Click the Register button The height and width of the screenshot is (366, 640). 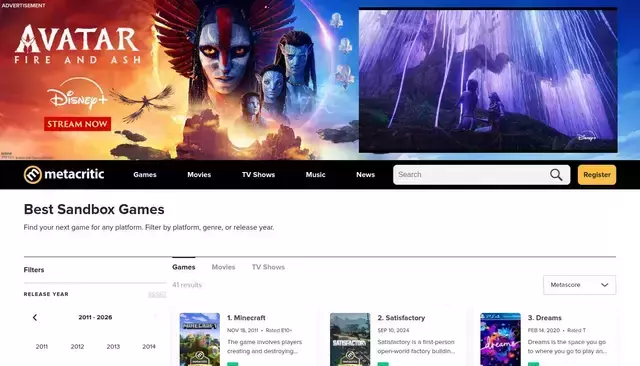coord(597,175)
